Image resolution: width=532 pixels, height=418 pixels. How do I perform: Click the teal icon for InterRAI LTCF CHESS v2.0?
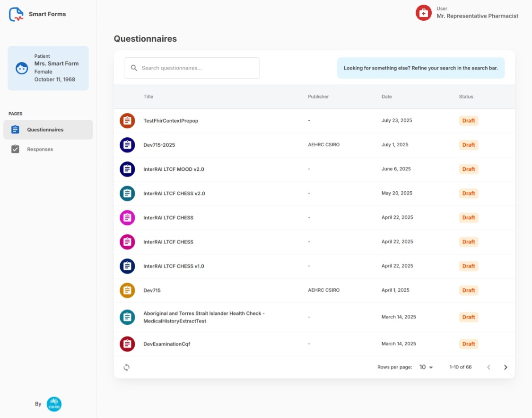pyautogui.click(x=127, y=193)
